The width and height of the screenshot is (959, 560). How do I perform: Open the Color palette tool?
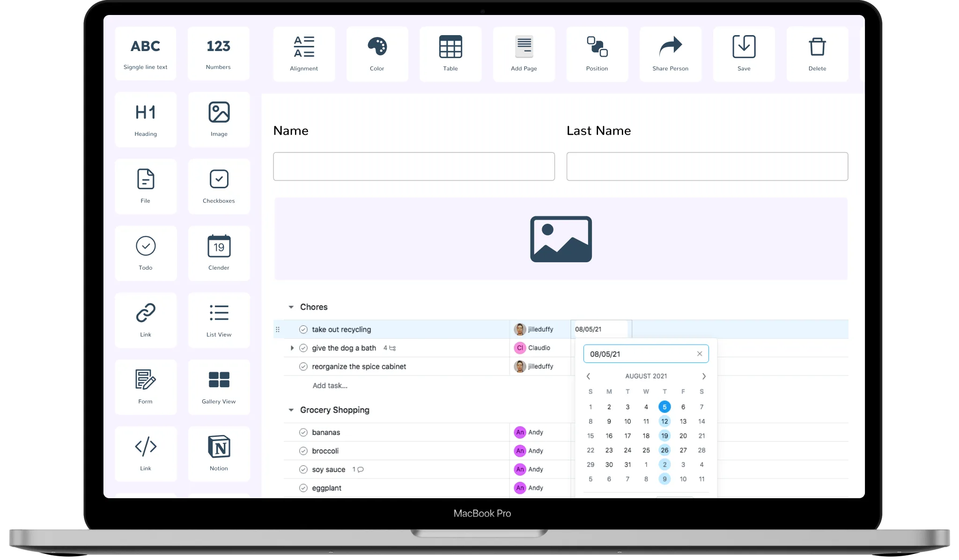(377, 47)
